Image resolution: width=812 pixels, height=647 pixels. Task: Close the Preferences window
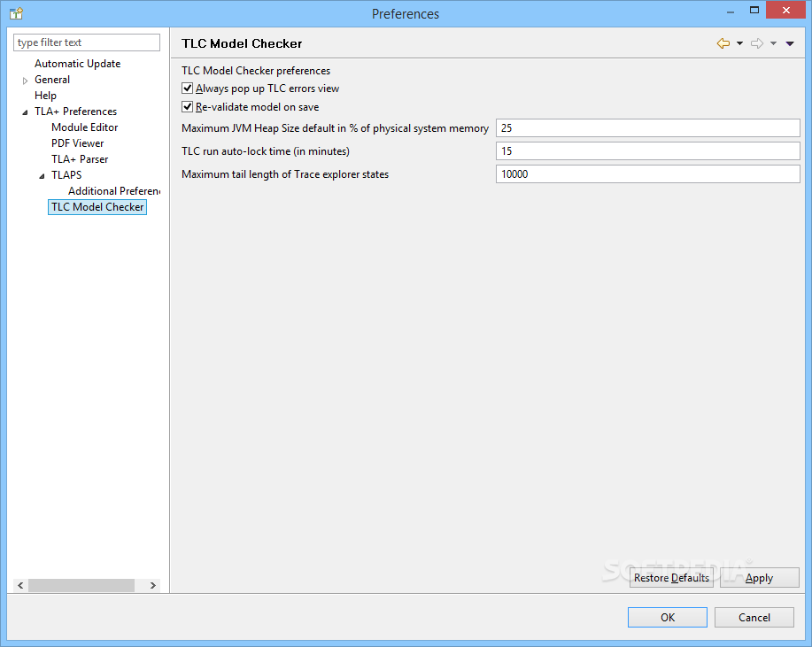(786, 11)
